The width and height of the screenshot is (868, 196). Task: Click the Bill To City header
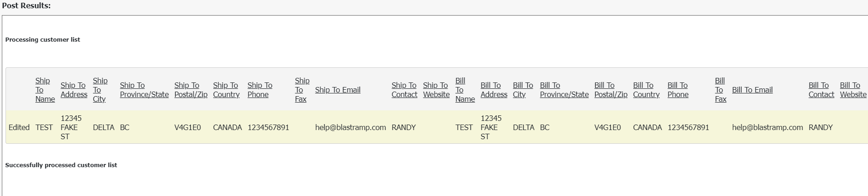[x=523, y=90]
